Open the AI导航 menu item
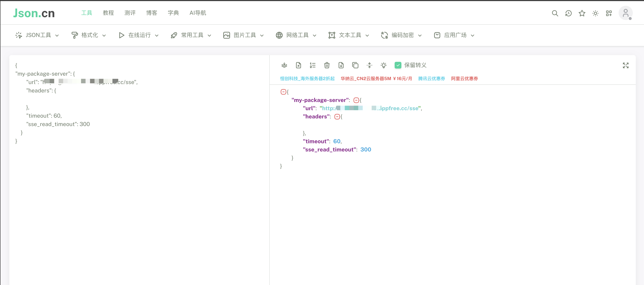The image size is (644, 285). pos(198,13)
